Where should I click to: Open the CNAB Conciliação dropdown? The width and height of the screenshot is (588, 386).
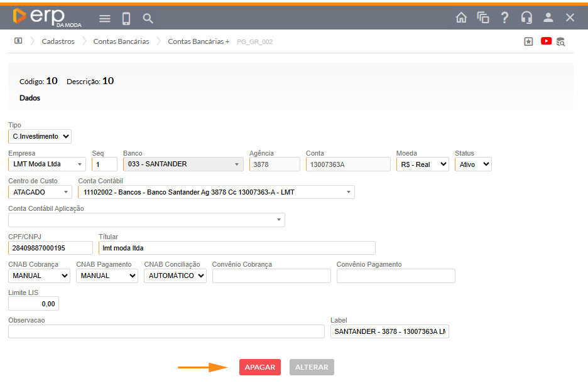point(175,276)
